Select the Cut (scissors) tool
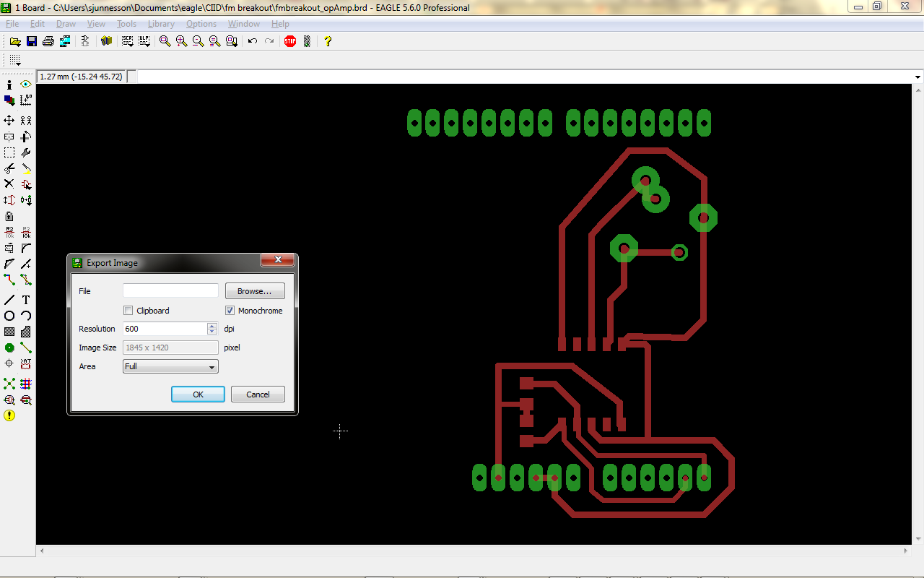The width and height of the screenshot is (924, 578). [9, 168]
